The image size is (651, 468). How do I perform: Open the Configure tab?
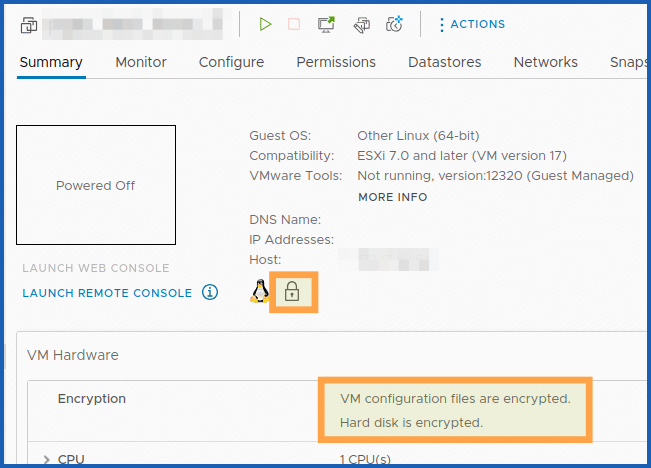click(231, 62)
